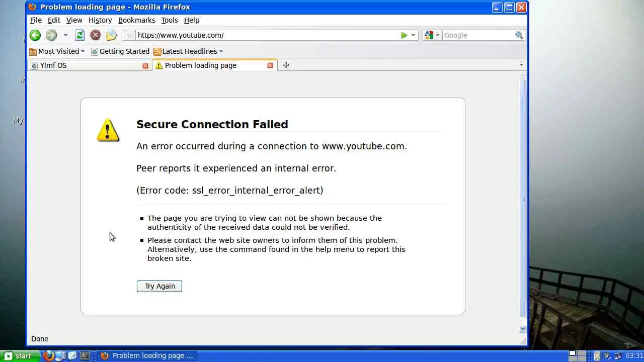Click the red Stop loading icon

pos(95,35)
